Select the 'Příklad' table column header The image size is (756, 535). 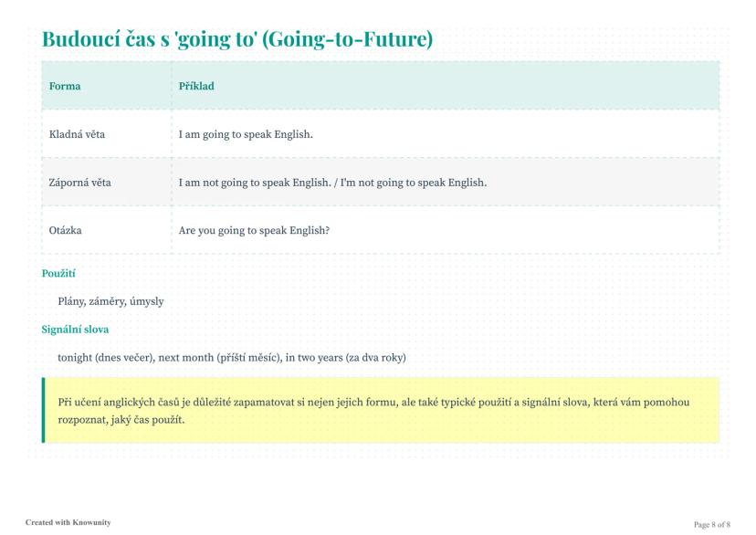coord(196,86)
